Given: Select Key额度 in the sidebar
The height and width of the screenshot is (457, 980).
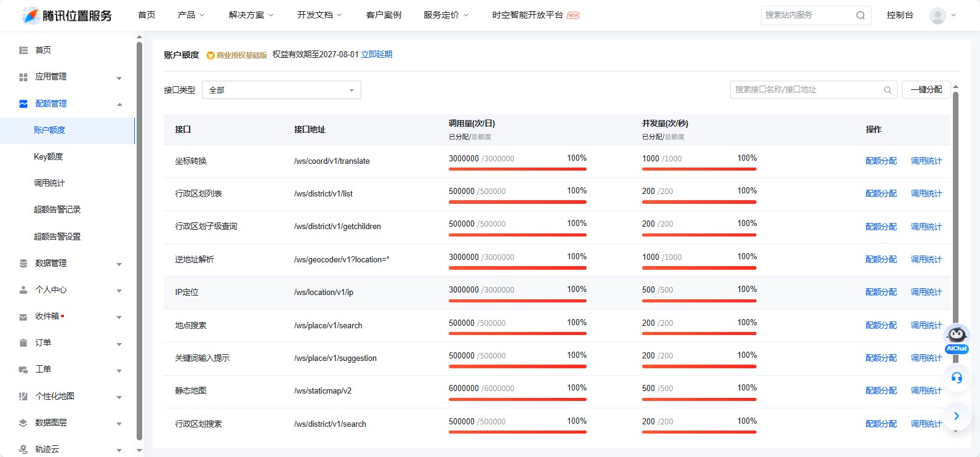Looking at the screenshot, I should click(49, 156).
